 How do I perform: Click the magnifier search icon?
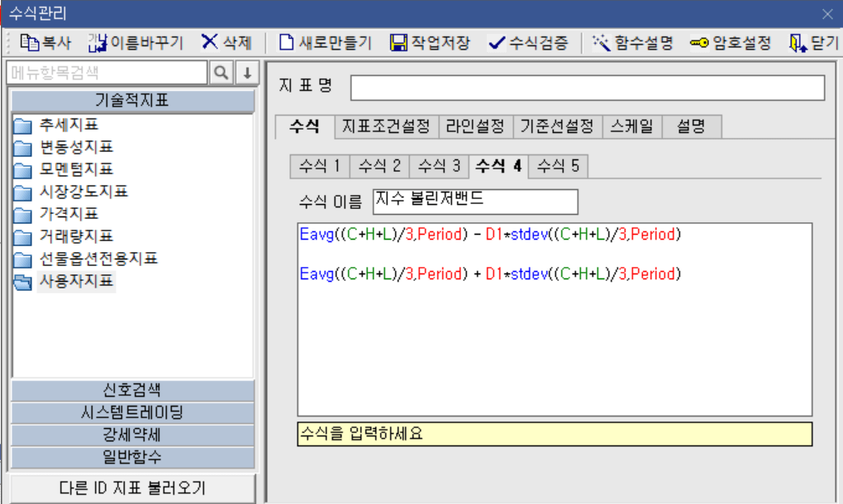[219, 73]
